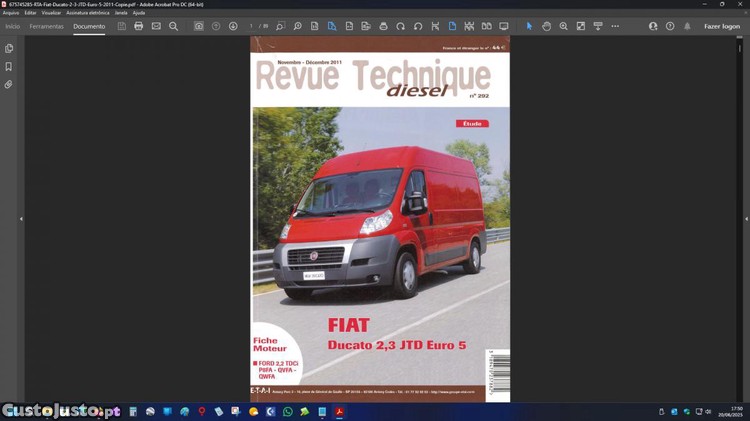Activate the arrow Selection tool
750x421 pixels.
(x=530, y=26)
